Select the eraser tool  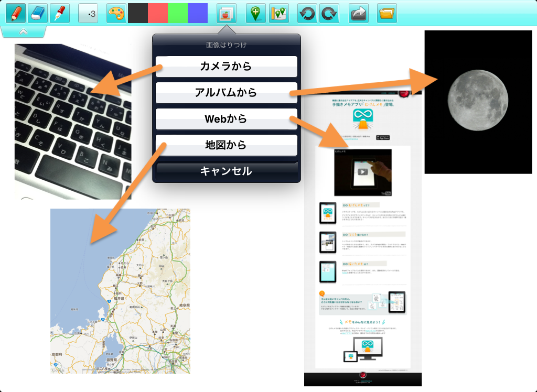coord(38,13)
